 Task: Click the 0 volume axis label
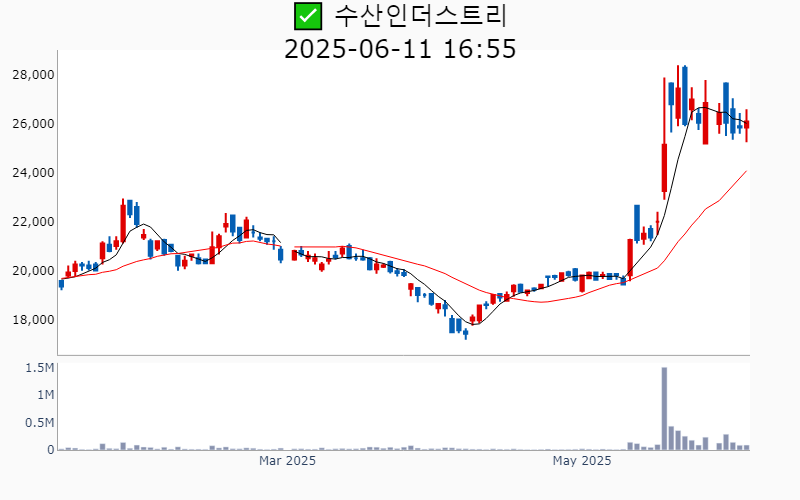(51, 450)
